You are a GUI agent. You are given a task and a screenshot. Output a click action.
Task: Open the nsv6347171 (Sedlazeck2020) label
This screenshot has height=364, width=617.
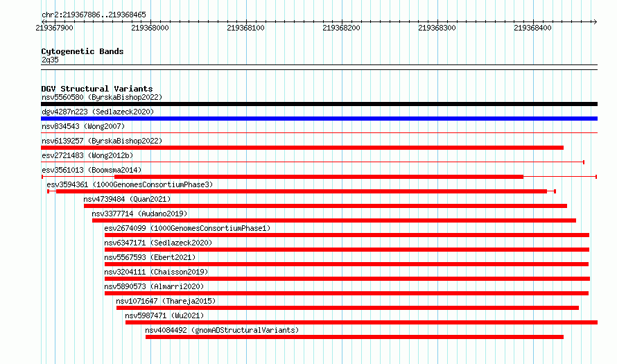(x=158, y=243)
